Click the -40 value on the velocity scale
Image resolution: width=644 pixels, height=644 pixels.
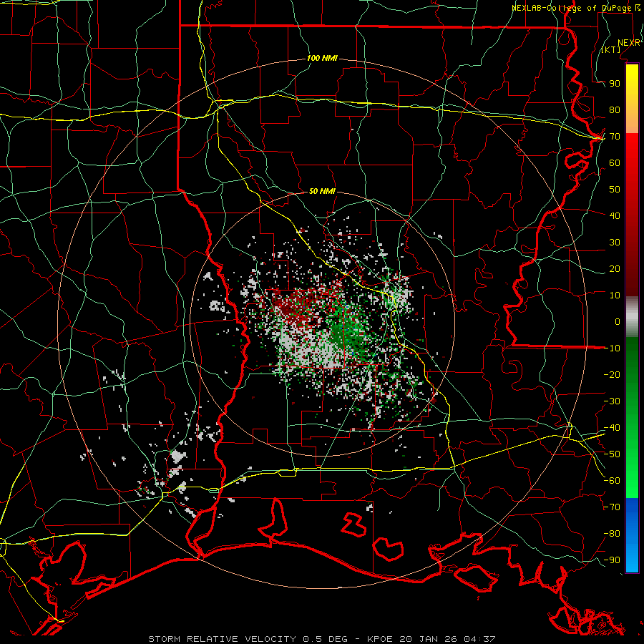[612, 428]
